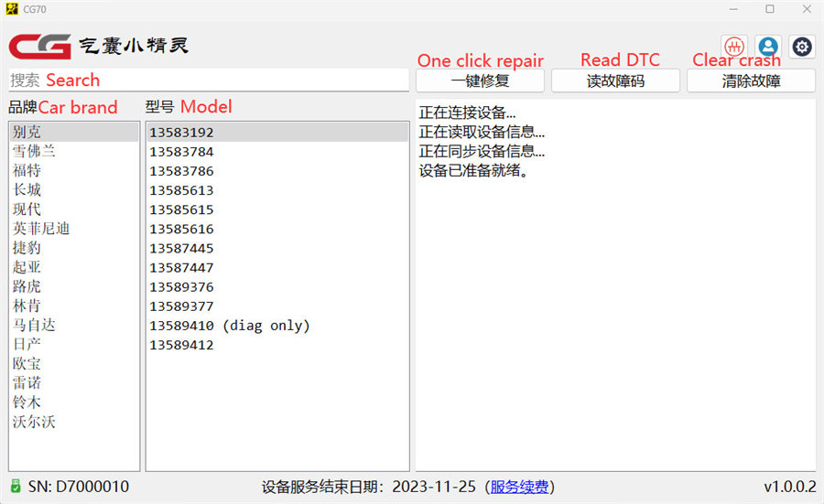Screen dimensions: 824x504
Task: Click the green device status icon beside SN
Action: click(16, 487)
